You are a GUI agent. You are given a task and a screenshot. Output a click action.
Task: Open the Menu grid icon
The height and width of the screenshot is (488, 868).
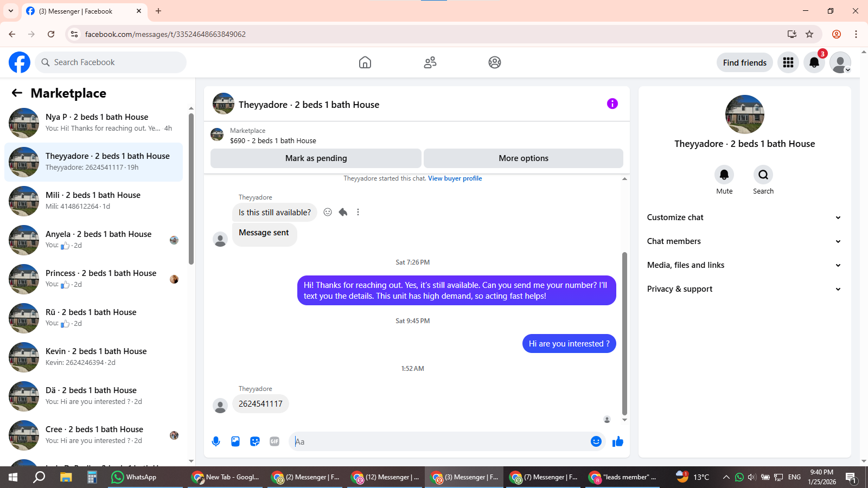788,62
